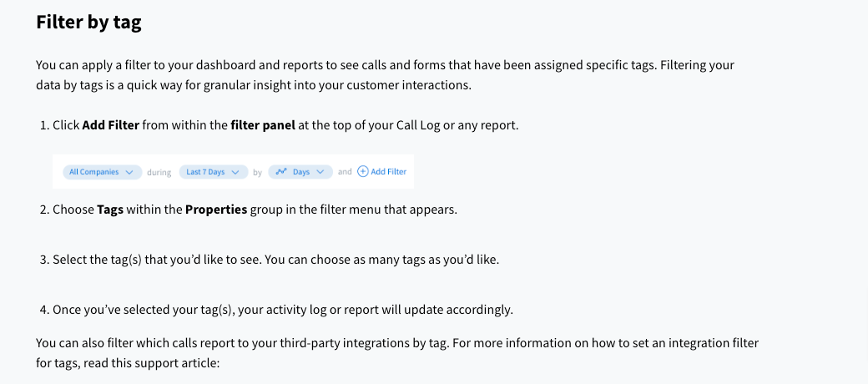Click the 'and' label before Add Filter
868x384 pixels.
(345, 171)
